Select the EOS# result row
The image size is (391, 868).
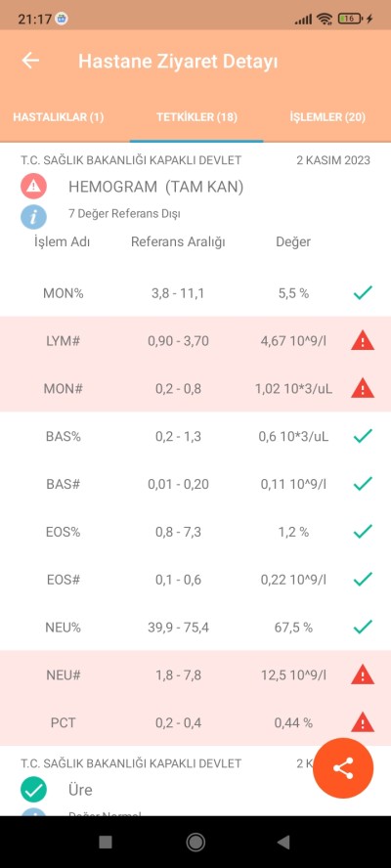coord(195,580)
